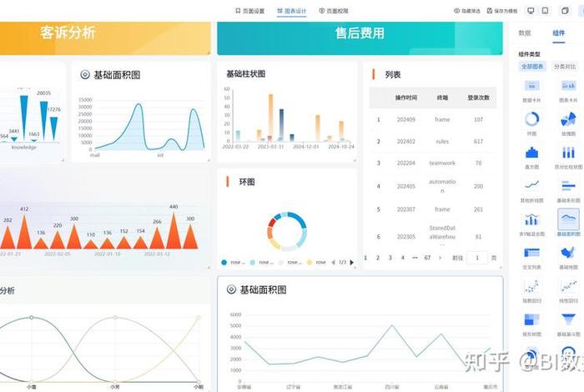The height and width of the screenshot is (392, 584).
Task: Toggle the blue 'rose' legend item
Action: [233, 263]
